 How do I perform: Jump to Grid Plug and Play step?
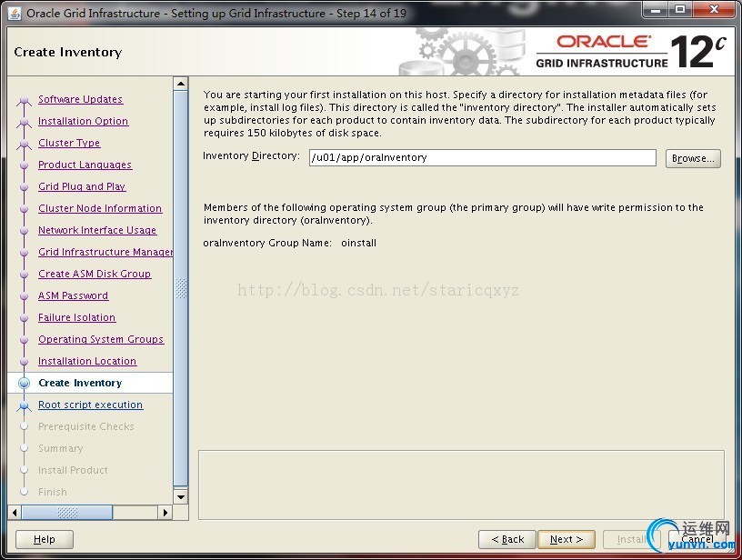(x=82, y=186)
